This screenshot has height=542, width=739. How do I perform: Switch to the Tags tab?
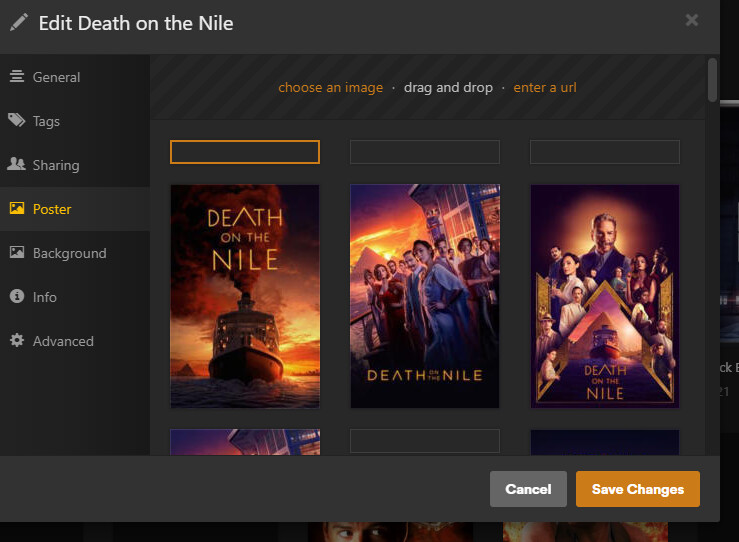point(75,121)
